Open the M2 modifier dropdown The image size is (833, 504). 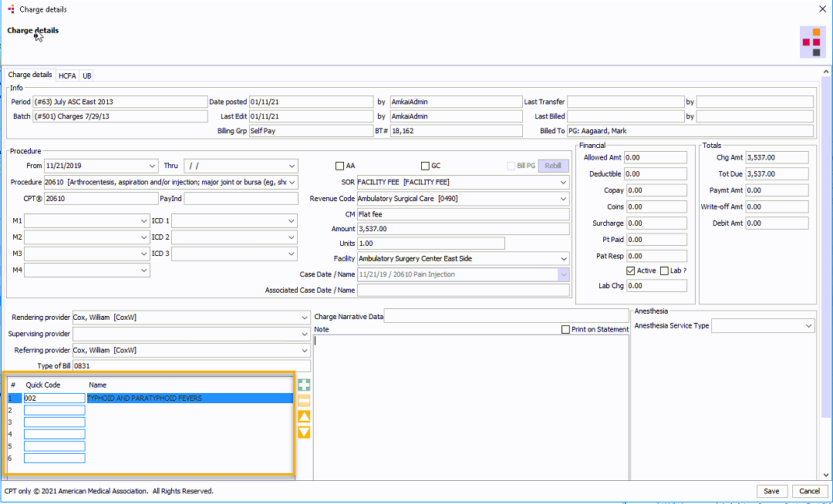pos(144,237)
